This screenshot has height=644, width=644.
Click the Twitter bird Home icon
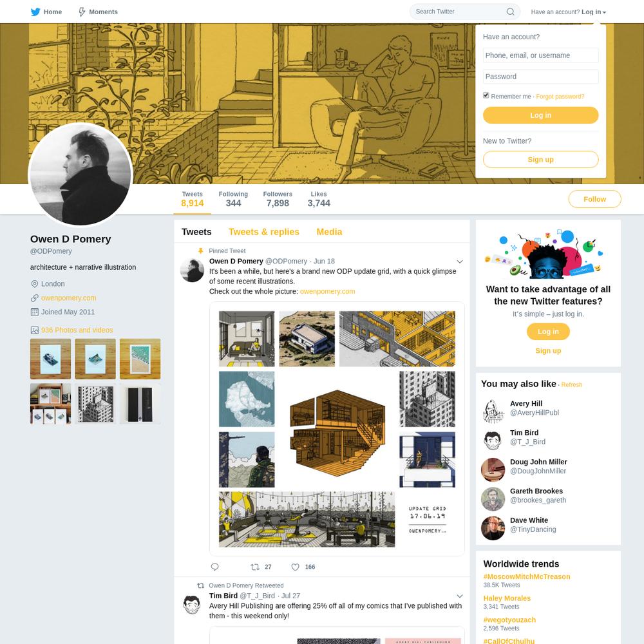35,12
